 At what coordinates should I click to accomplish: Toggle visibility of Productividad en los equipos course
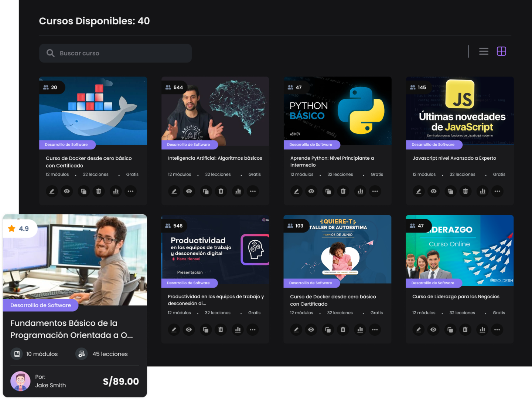click(189, 329)
